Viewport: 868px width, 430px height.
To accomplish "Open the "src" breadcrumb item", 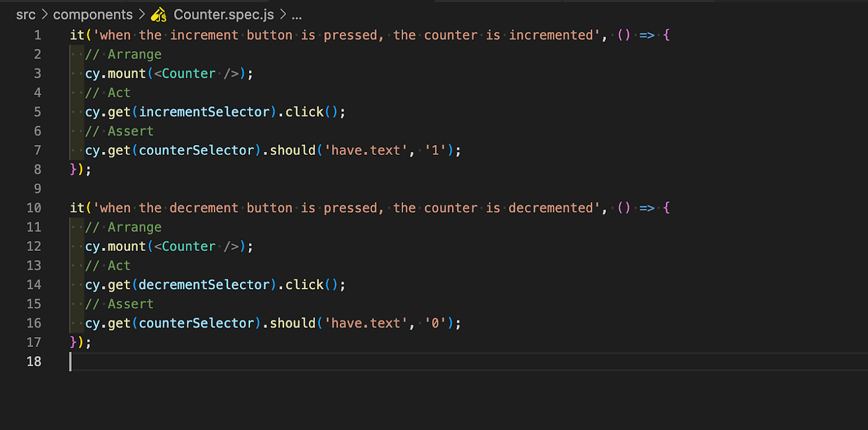I will [x=25, y=14].
